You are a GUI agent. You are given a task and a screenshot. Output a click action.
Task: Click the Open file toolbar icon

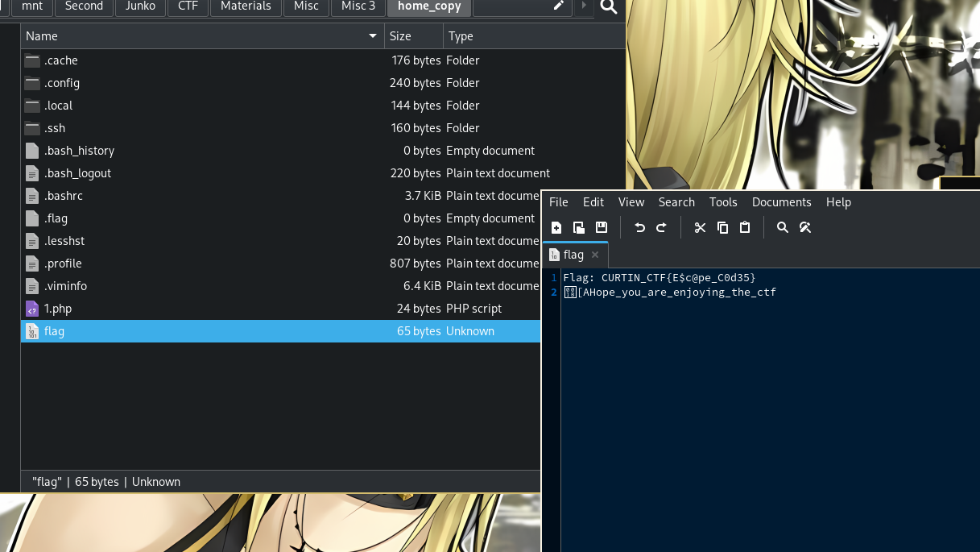click(x=579, y=228)
